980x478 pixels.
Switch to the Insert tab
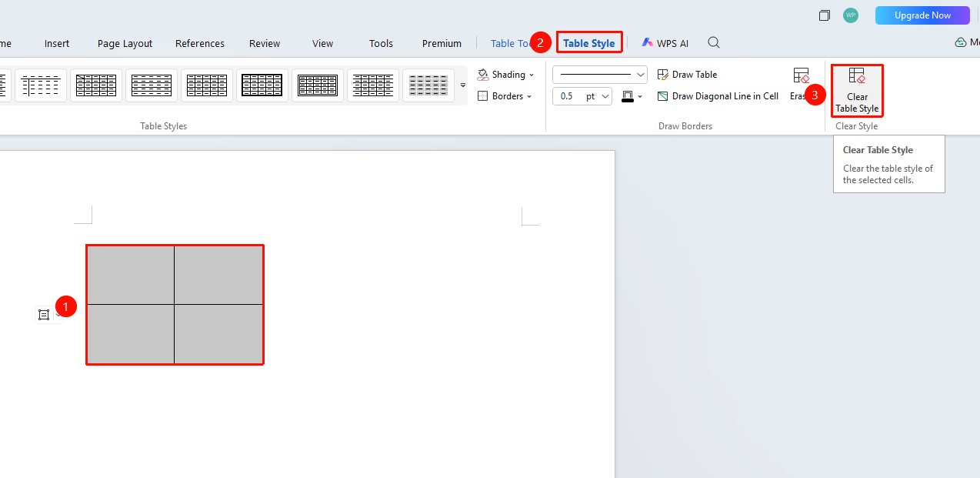click(x=57, y=43)
